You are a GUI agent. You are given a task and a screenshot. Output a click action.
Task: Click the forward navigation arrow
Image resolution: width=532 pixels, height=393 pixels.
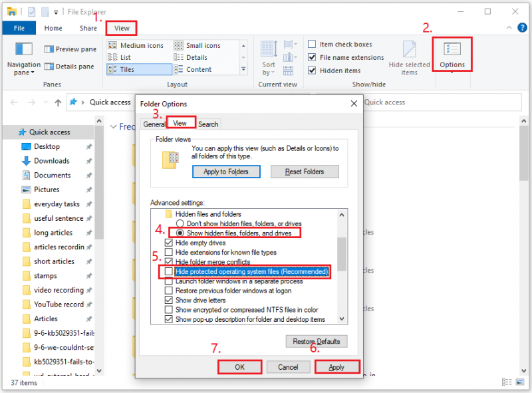coord(31,102)
